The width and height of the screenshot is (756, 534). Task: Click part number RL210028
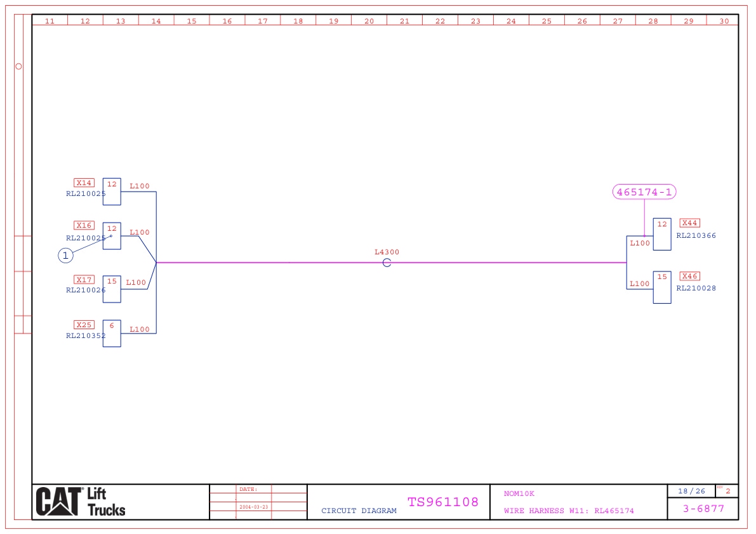tap(696, 289)
